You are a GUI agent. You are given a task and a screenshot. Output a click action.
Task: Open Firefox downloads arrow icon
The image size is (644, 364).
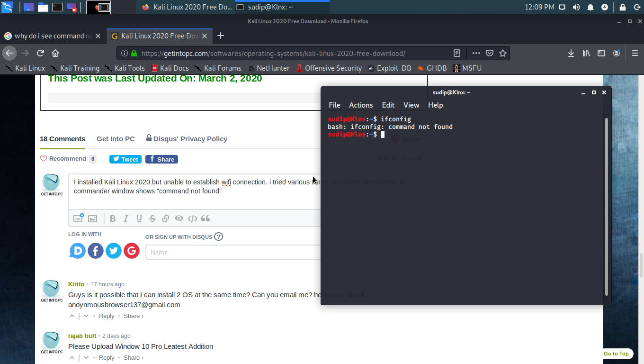(x=571, y=53)
